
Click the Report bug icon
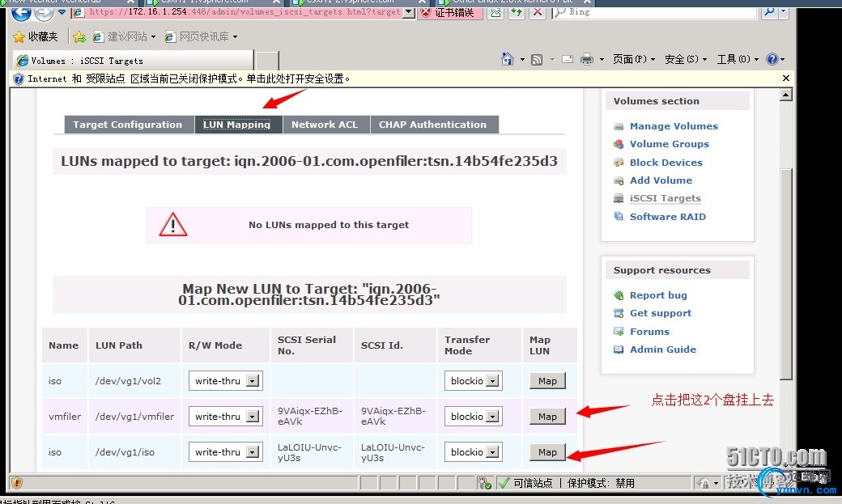(619, 295)
